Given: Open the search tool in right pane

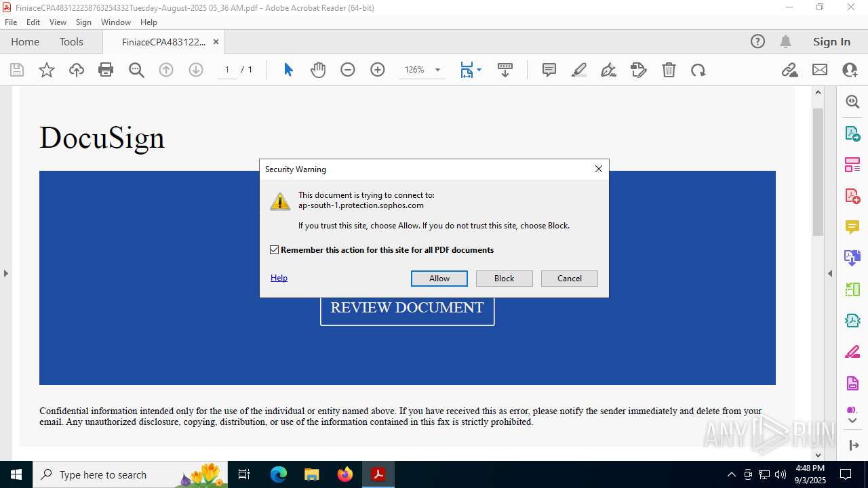Looking at the screenshot, I should click(x=852, y=102).
